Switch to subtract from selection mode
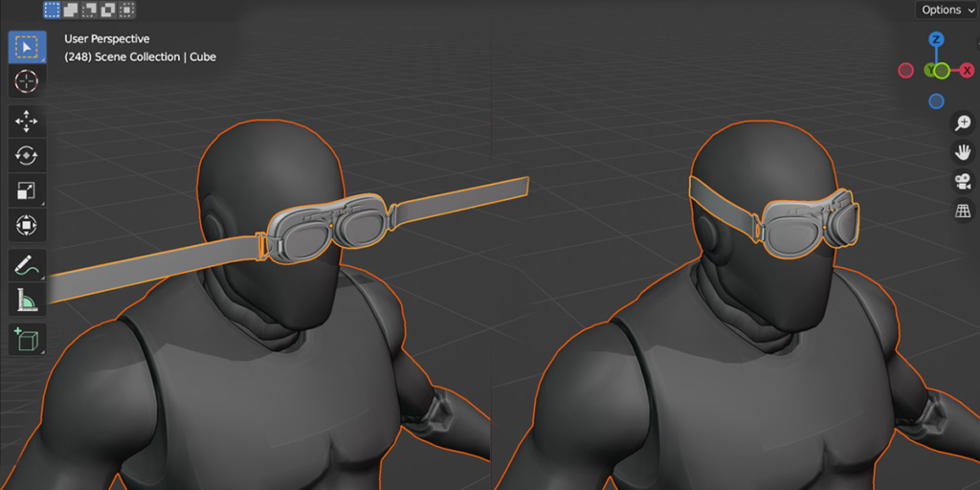The image size is (980, 490). point(89,11)
